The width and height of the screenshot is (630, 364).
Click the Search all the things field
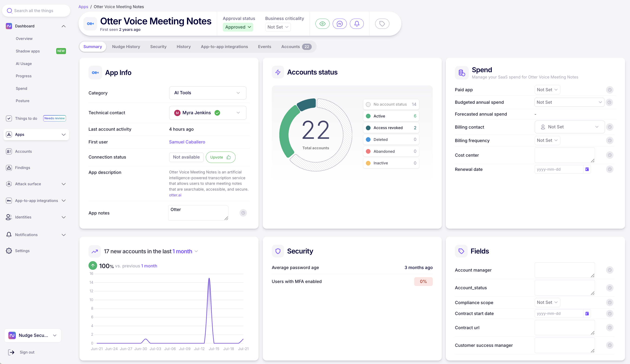(36, 11)
